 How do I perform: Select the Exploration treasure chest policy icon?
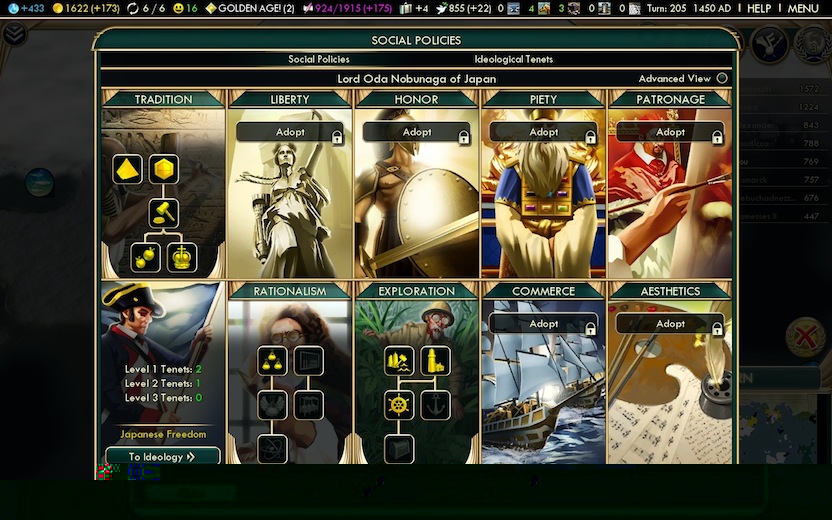coord(399,449)
